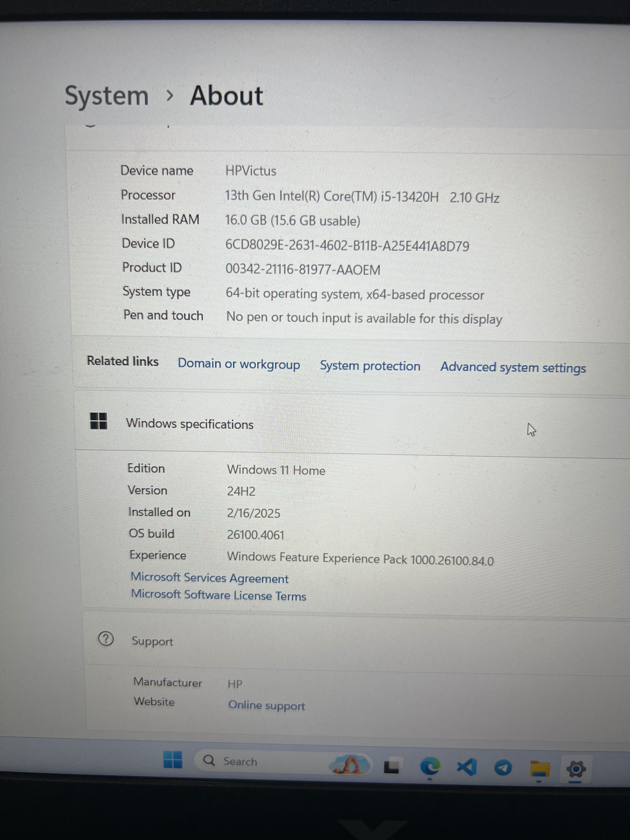Click the Device name label
This screenshot has height=840, width=630.
157,170
